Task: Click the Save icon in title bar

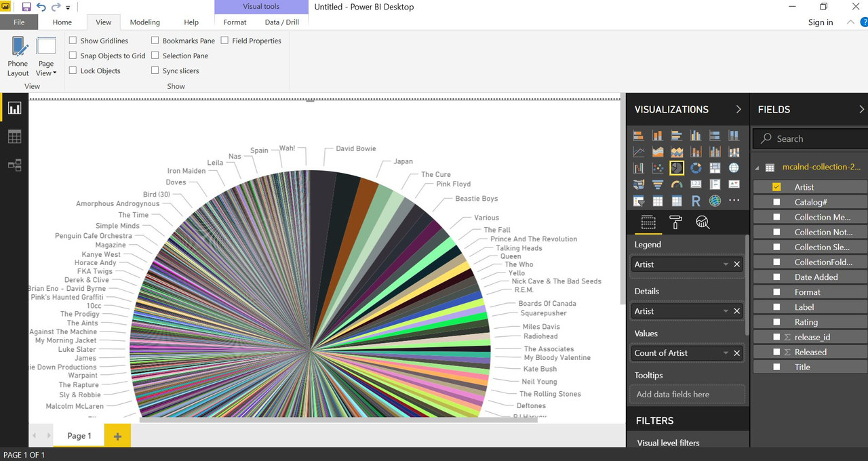Action: pyautogui.click(x=26, y=7)
